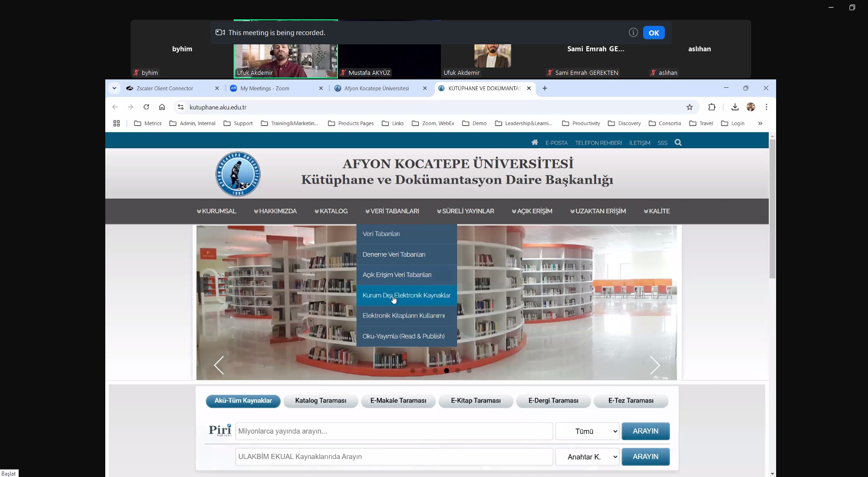Select Deneme Veri Tabanları menu entry

pyautogui.click(x=407, y=254)
